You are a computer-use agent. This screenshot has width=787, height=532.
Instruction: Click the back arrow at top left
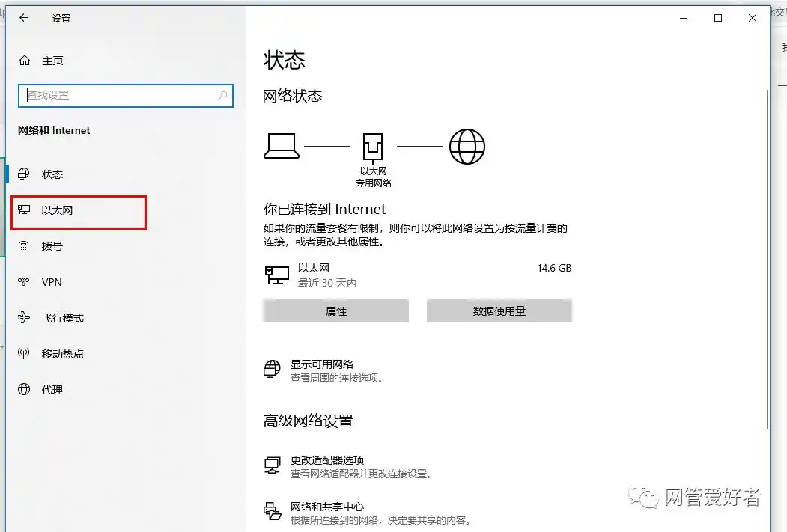pyautogui.click(x=22, y=18)
